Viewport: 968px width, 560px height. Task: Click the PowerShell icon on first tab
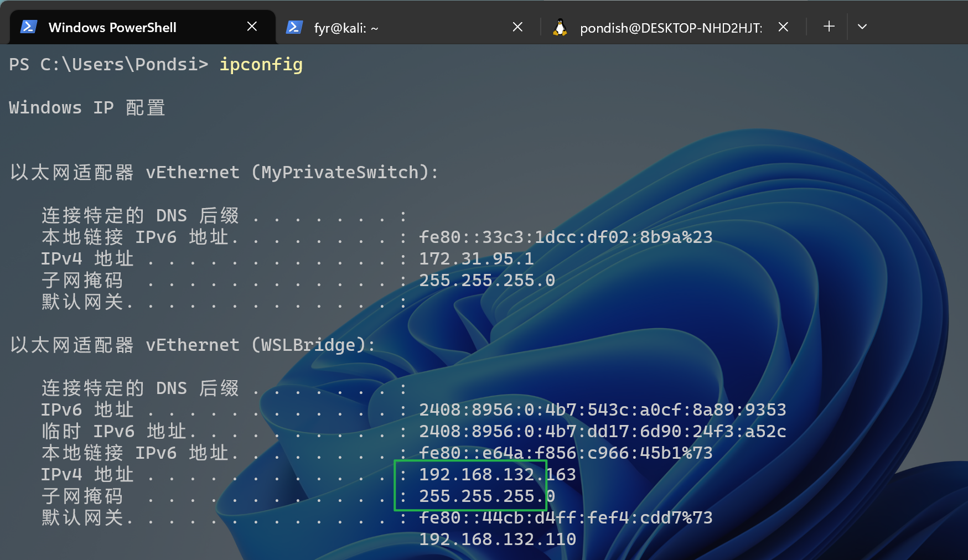(29, 27)
